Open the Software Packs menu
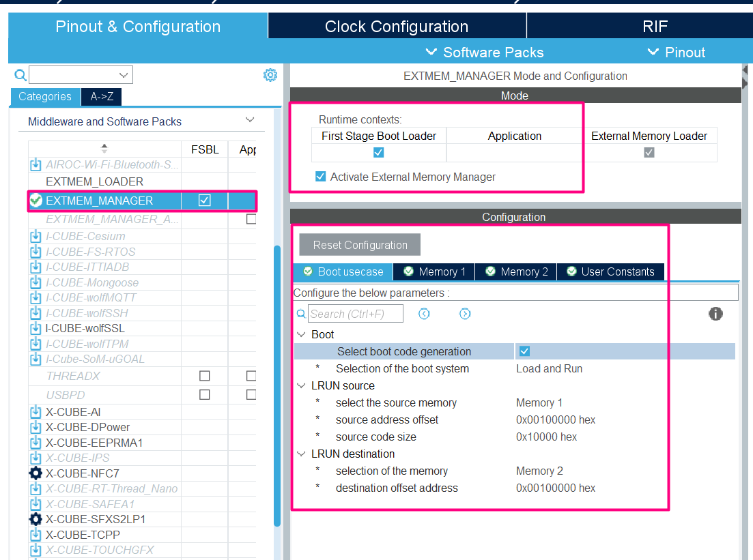The height and width of the screenshot is (560, 753). click(487, 52)
